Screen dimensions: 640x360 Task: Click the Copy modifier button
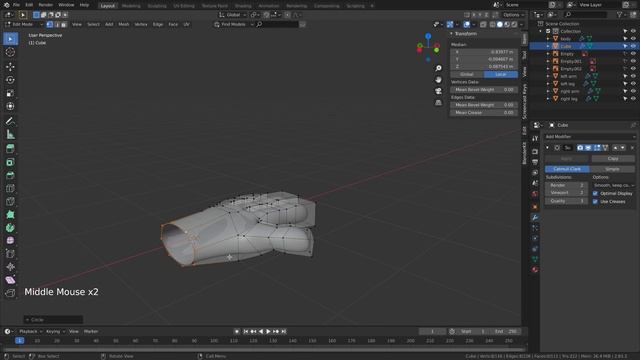pyautogui.click(x=613, y=158)
